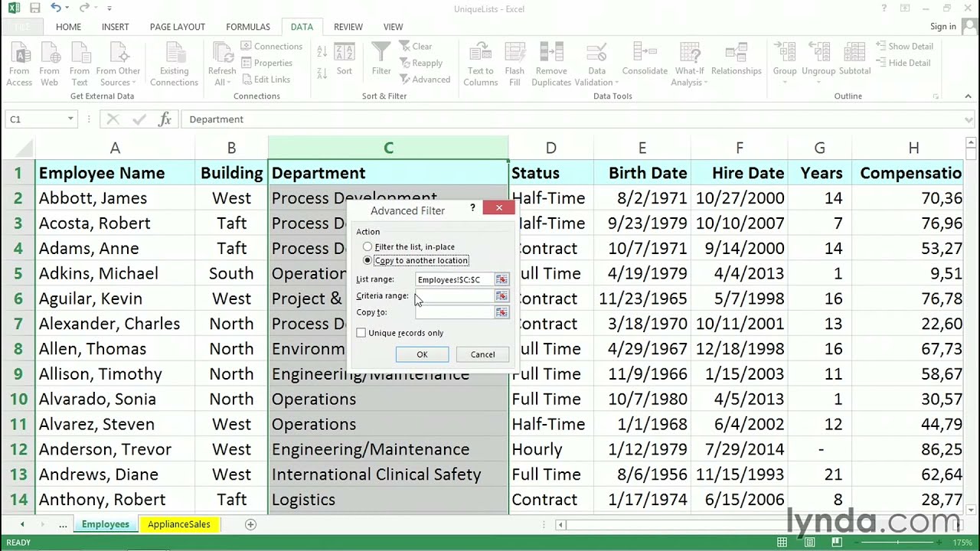Click the Copy to input field
Viewport: 980px width, 551px height.
(x=455, y=312)
